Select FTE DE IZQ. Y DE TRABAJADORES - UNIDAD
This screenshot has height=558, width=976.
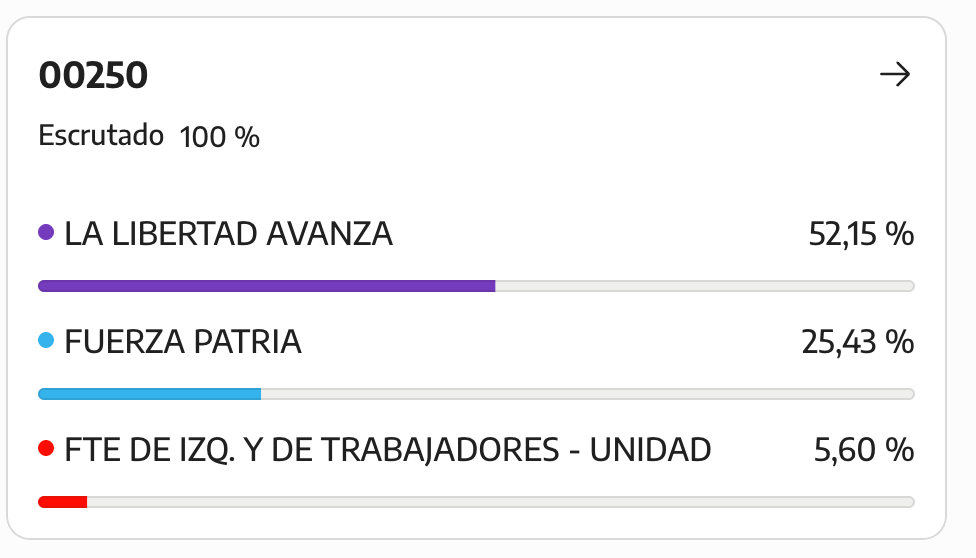coord(388,450)
